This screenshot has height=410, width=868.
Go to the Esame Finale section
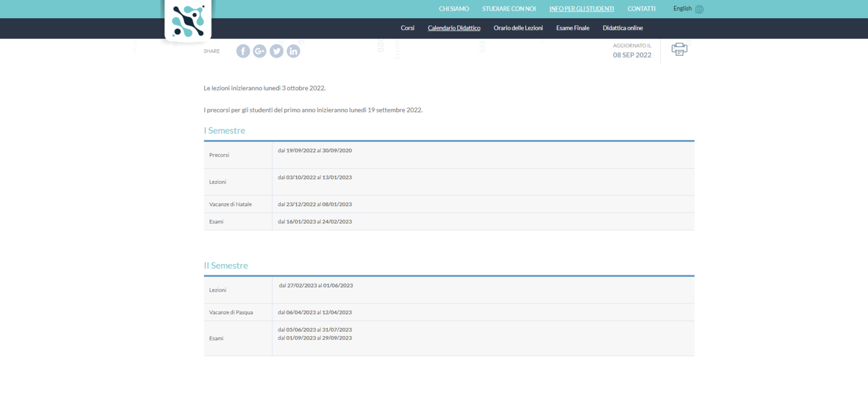click(x=573, y=28)
